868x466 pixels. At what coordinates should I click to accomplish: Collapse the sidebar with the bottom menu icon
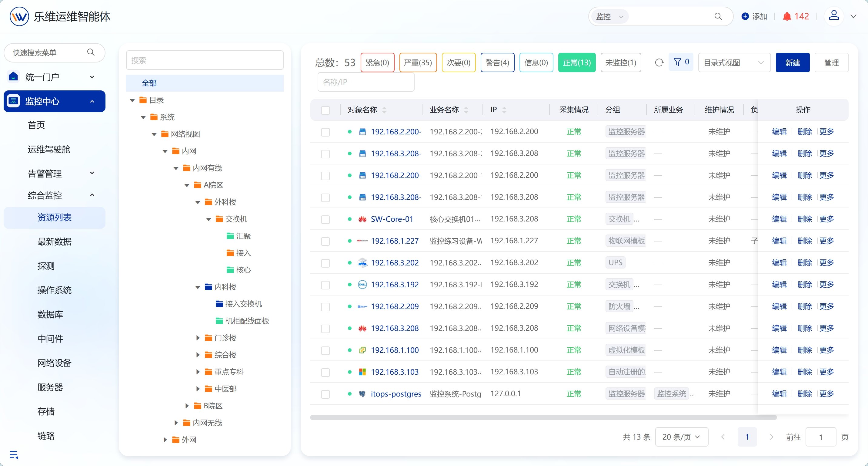[14, 455]
